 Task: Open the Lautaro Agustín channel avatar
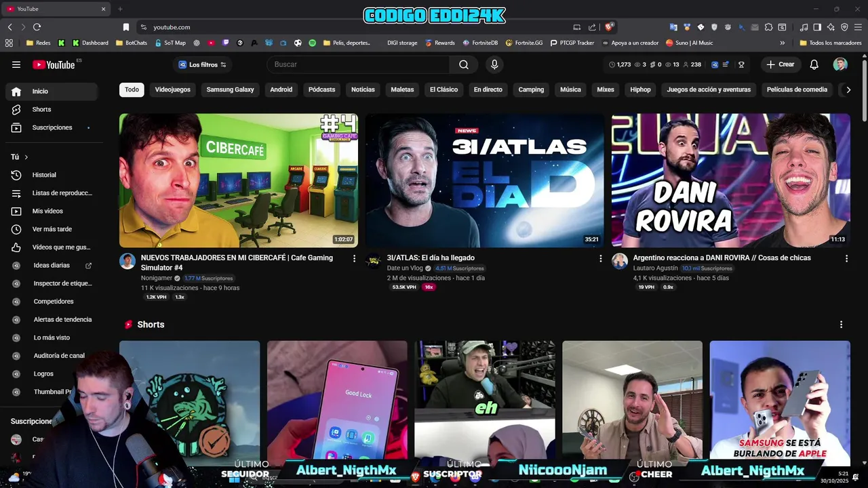[x=620, y=261]
